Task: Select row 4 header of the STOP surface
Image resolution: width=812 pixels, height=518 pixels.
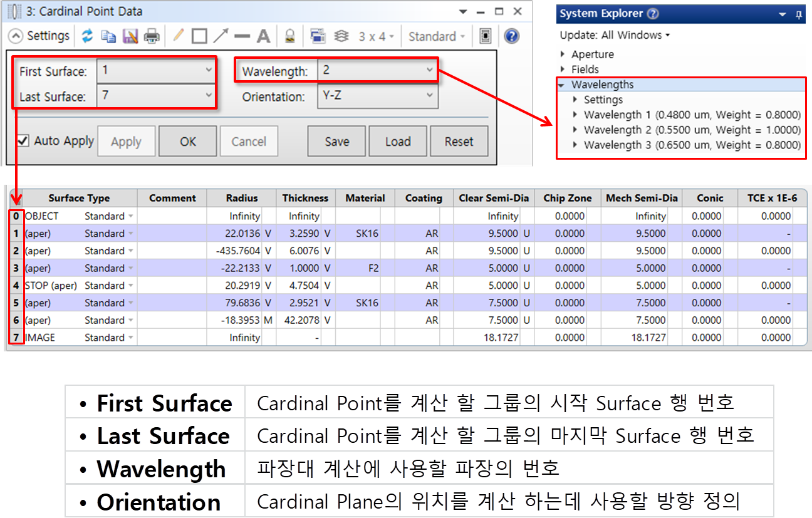Action: pos(16,286)
